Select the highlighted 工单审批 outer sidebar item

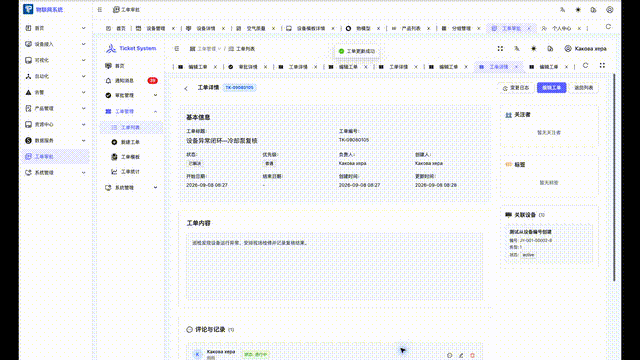click(56, 156)
